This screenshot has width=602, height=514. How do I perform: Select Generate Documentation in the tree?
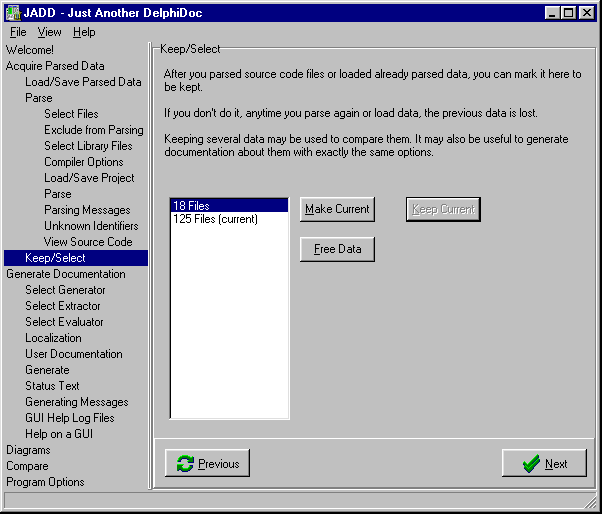click(66, 274)
